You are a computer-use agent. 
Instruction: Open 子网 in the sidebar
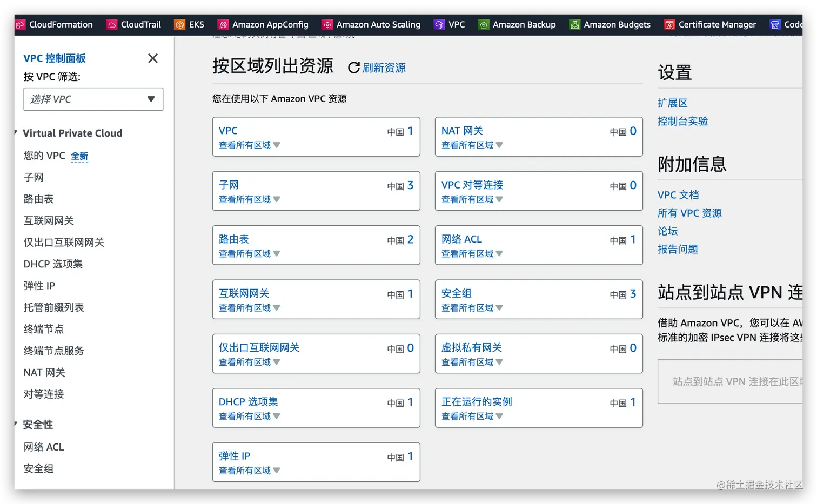tap(34, 177)
